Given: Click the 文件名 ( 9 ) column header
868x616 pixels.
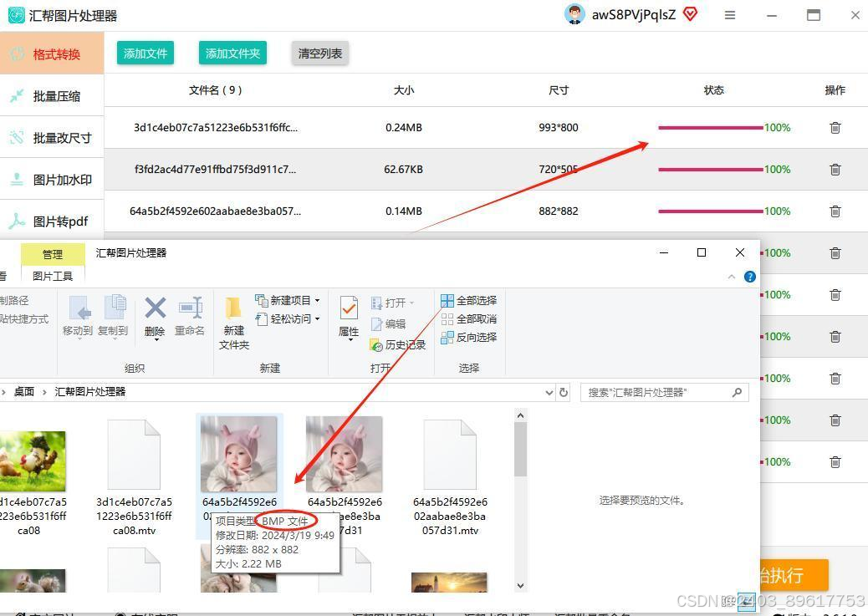Looking at the screenshot, I should (216, 89).
